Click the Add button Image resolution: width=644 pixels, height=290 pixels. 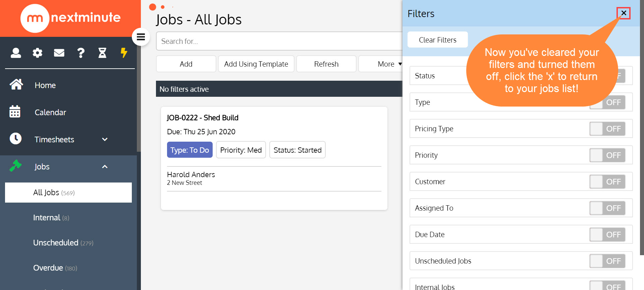pyautogui.click(x=186, y=64)
